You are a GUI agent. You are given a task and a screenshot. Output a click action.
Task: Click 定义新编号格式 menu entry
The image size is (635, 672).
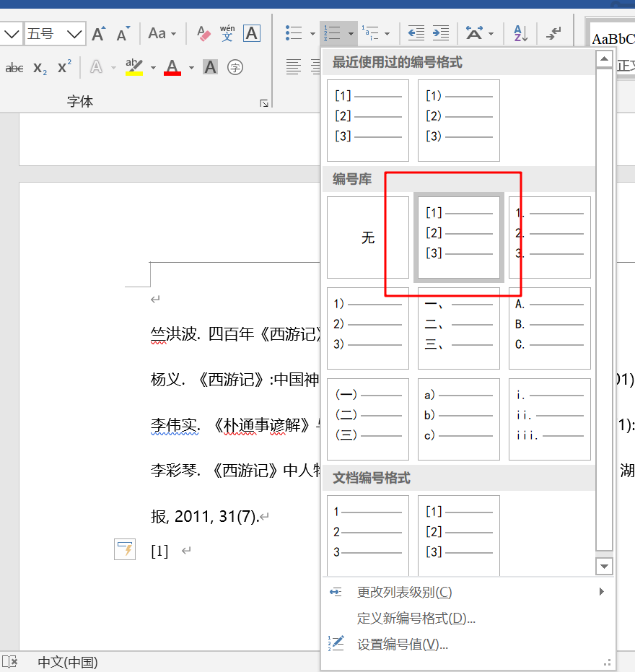[x=467, y=618]
